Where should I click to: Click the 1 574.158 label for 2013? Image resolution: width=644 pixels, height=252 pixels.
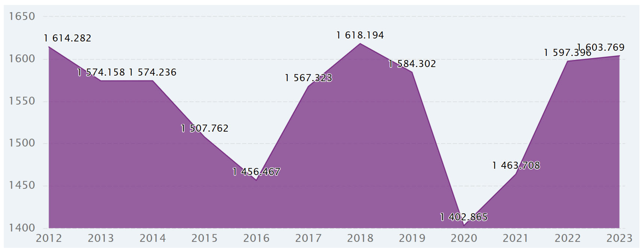[x=101, y=72]
